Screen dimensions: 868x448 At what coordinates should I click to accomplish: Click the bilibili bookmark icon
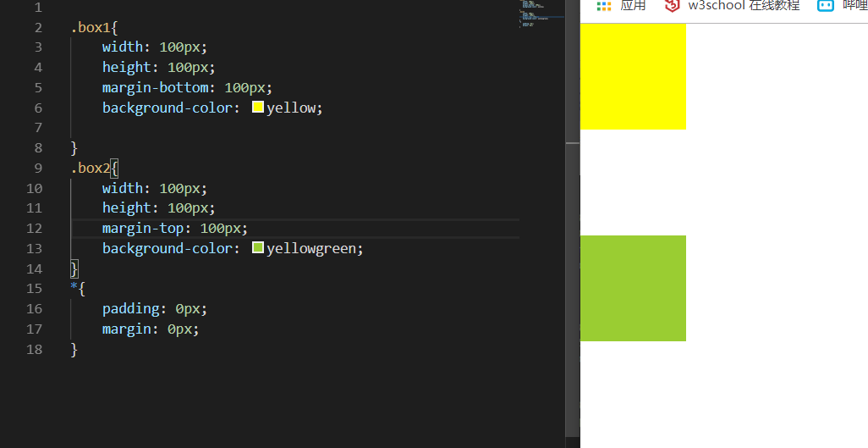click(x=826, y=6)
